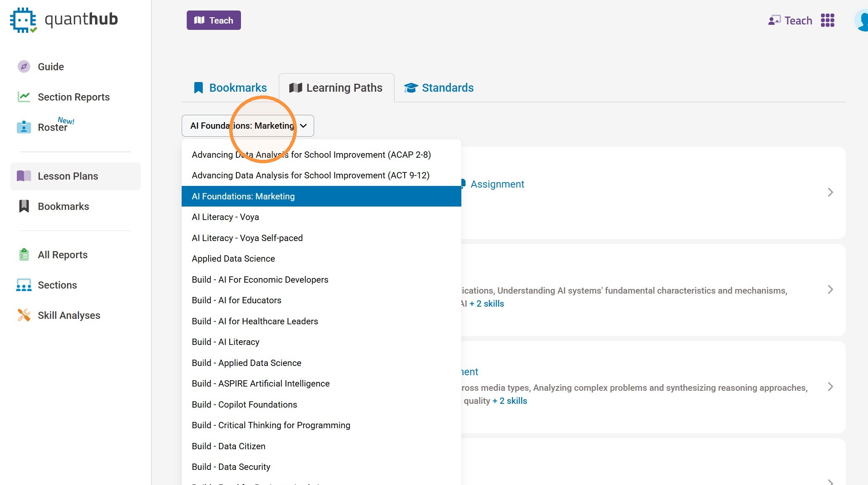Click the '+ 2 skills' link after AI
This screenshot has height=485, width=868.
487,303
